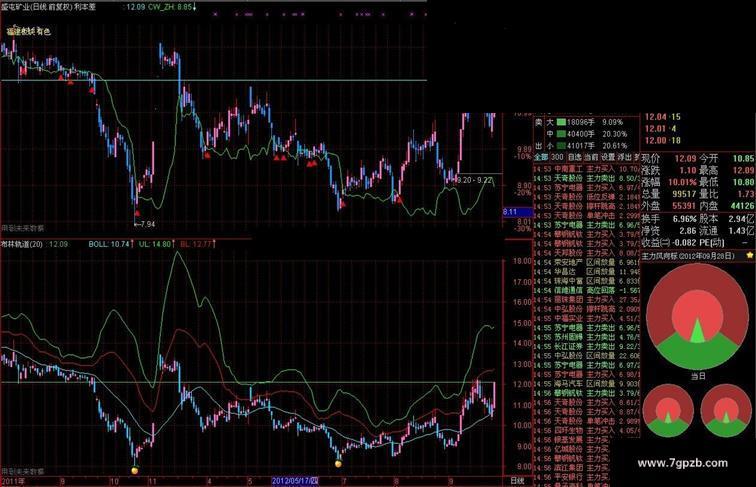Click the 浮出 tab
Image resolution: width=756 pixels, height=487 pixels.
click(625, 157)
